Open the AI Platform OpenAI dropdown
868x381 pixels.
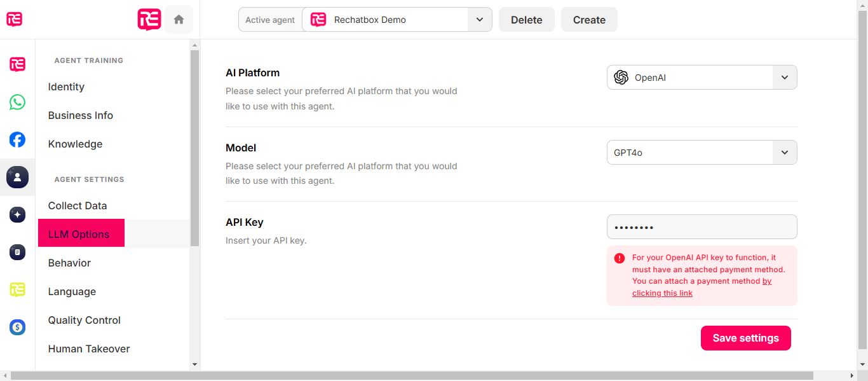pos(702,78)
